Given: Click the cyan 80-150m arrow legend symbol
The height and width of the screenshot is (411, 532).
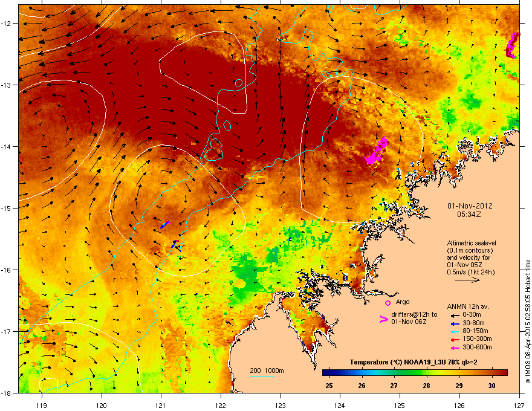Looking at the screenshot, I should [455, 331].
